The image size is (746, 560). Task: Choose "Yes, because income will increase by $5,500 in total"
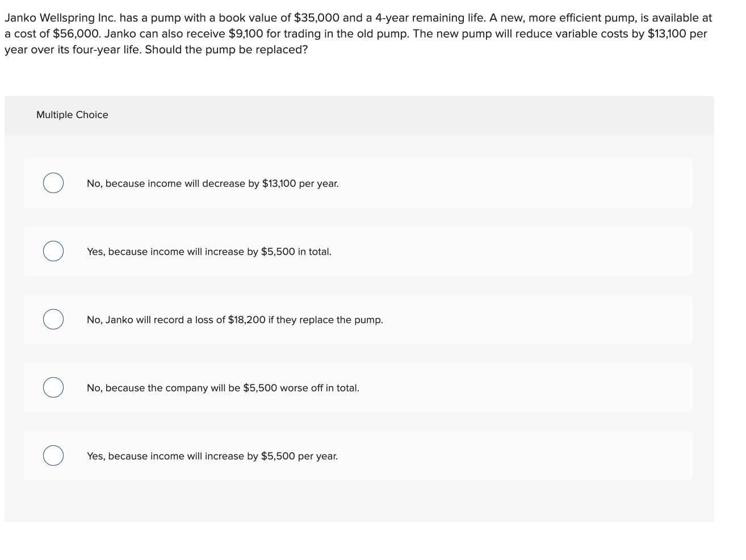(x=53, y=251)
